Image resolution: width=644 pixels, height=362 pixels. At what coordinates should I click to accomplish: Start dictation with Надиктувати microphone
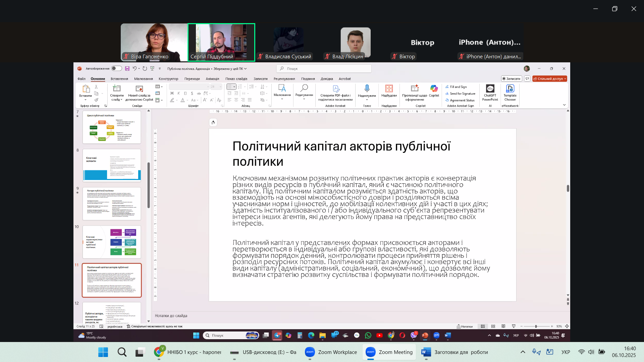367,88
